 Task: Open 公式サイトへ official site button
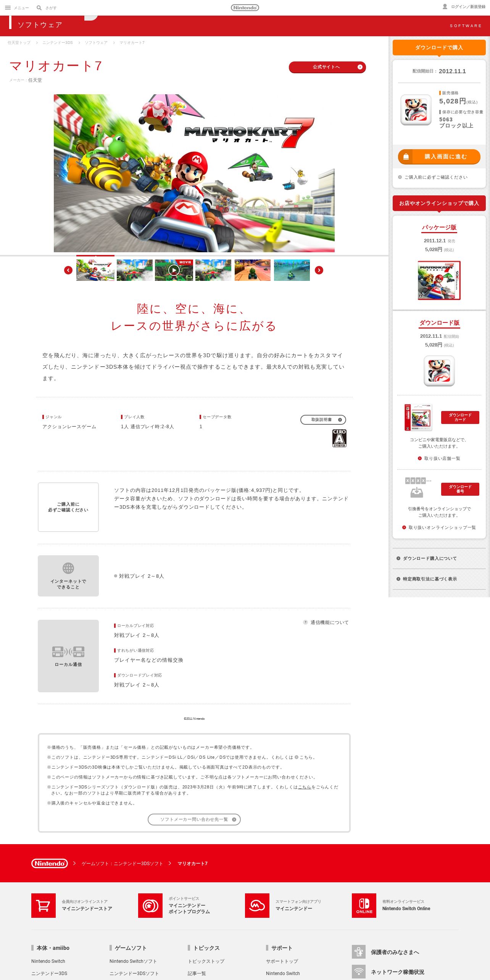pos(327,67)
